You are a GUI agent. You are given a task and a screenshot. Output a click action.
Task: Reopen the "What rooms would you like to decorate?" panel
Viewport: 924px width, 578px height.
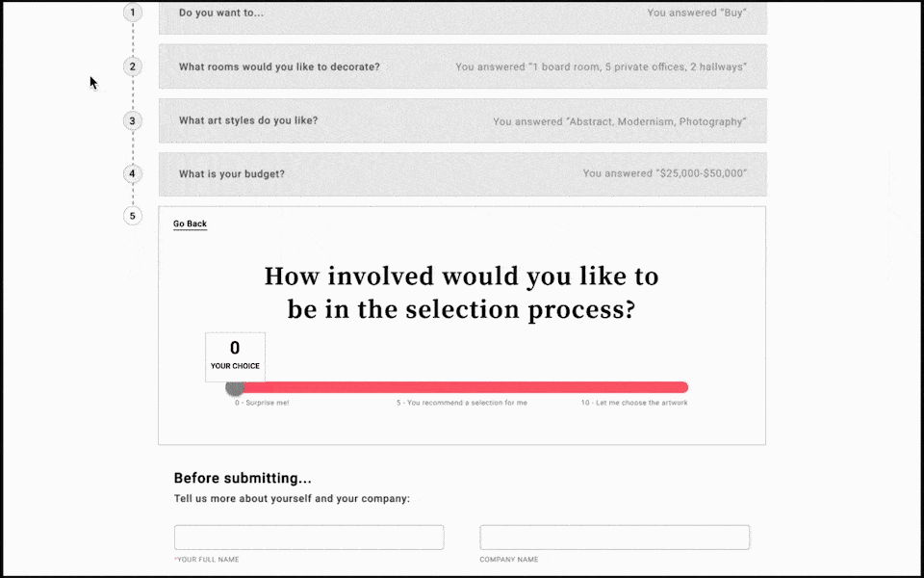pyautogui.click(x=462, y=66)
